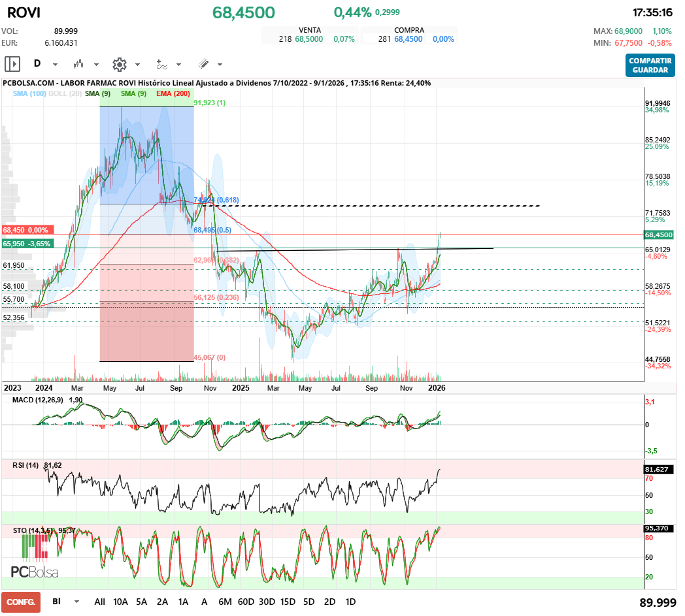Screen dimensions: 685x616
Task: Click the add indicator icon
Action: pyautogui.click(x=161, y=64)
